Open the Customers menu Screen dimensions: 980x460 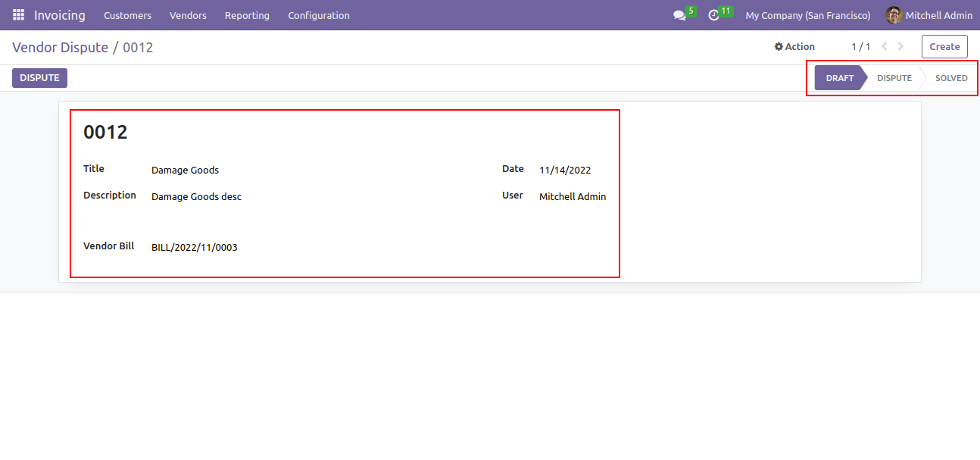(127, 15)
